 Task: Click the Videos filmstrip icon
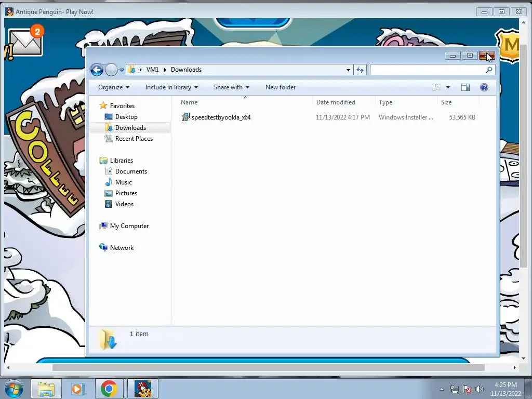109,204
